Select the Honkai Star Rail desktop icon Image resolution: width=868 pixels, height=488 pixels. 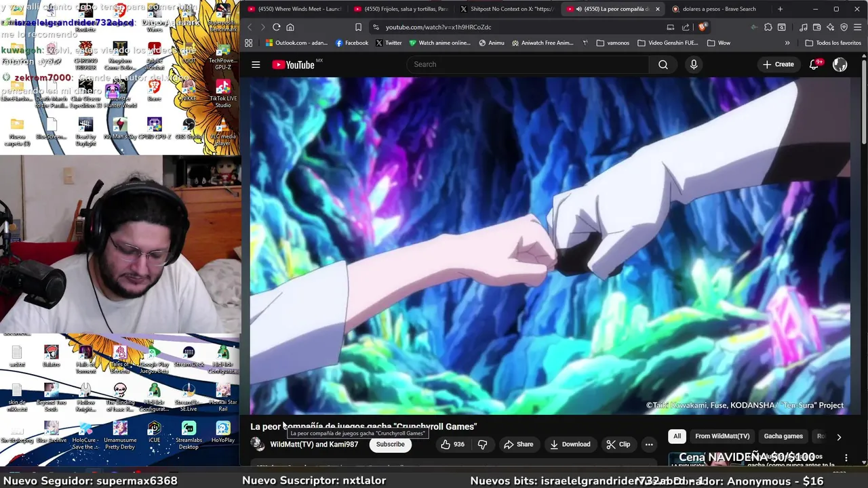coord(223,397)
